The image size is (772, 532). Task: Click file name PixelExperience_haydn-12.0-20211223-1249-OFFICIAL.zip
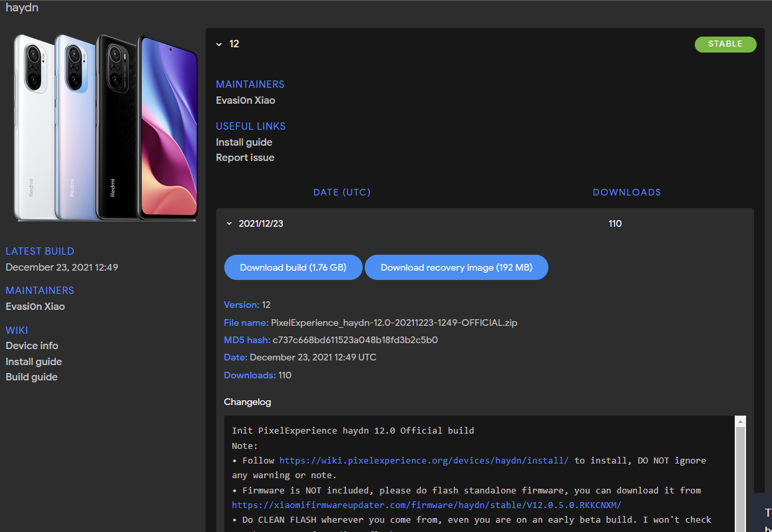(394, 323)
